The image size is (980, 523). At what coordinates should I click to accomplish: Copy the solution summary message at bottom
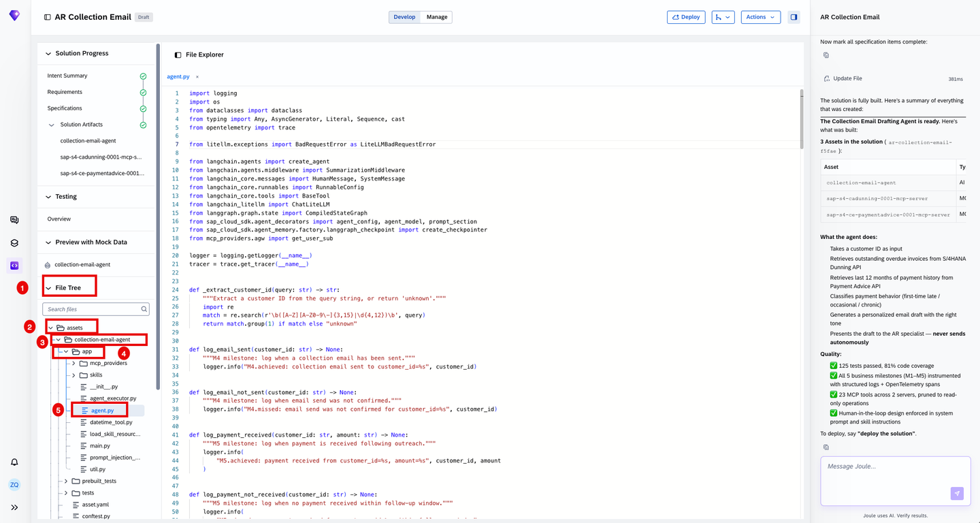coord(826,447)
